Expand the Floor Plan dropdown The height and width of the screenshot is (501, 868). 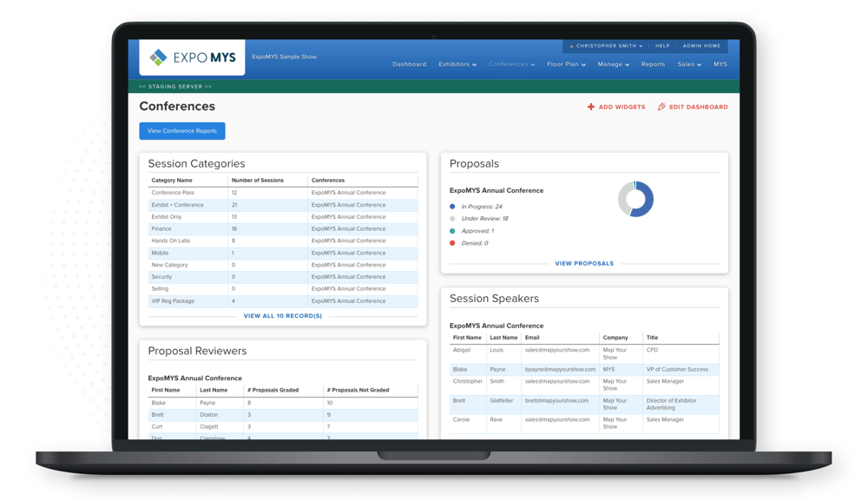coord(566,64)
